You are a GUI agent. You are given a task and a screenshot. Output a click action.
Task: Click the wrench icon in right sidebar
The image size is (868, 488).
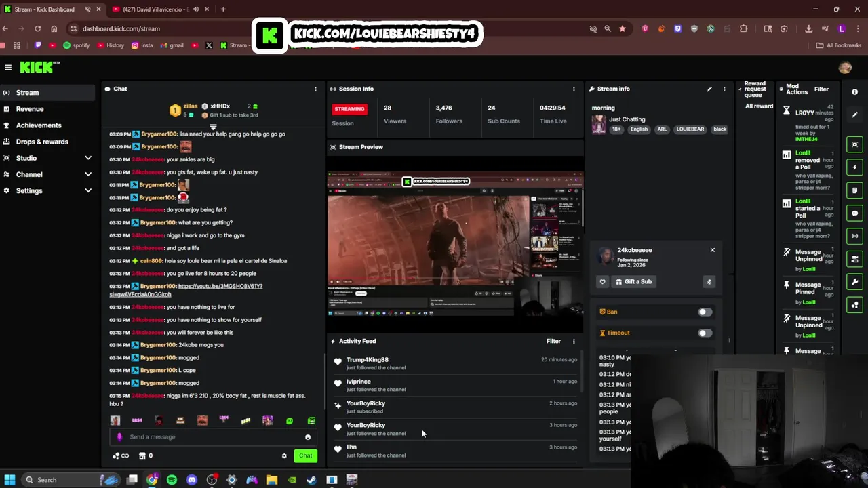coord(854,282)
